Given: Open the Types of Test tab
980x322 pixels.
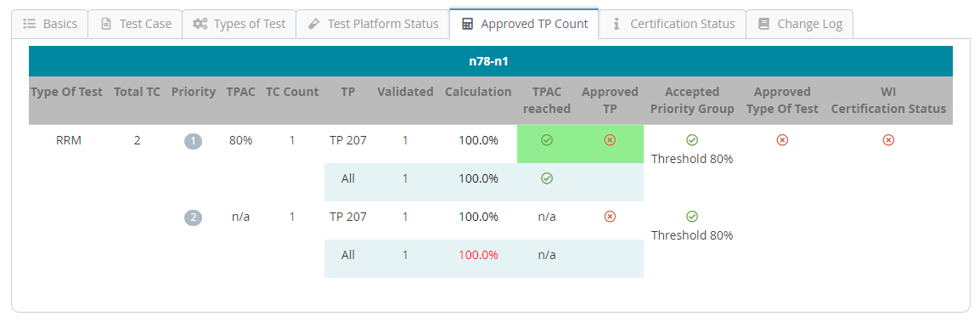Looking at the screenshot, I should point(239,24).
